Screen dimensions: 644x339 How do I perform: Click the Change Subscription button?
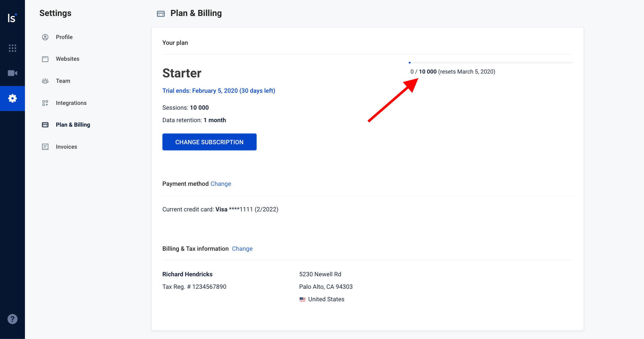209,142
